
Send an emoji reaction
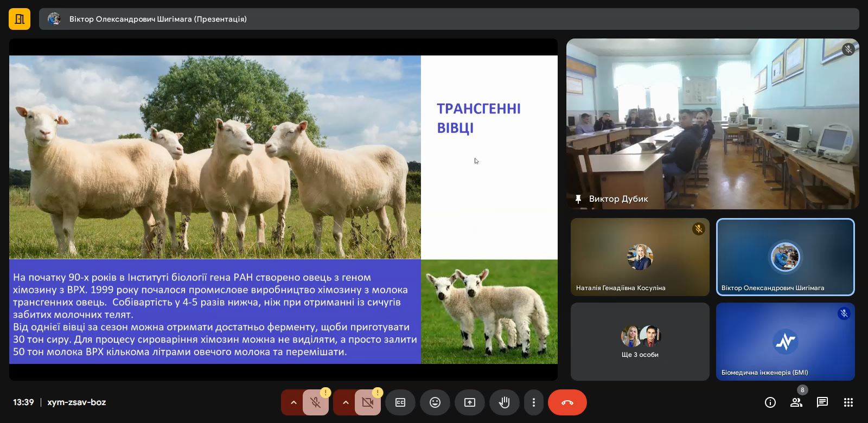435,402
